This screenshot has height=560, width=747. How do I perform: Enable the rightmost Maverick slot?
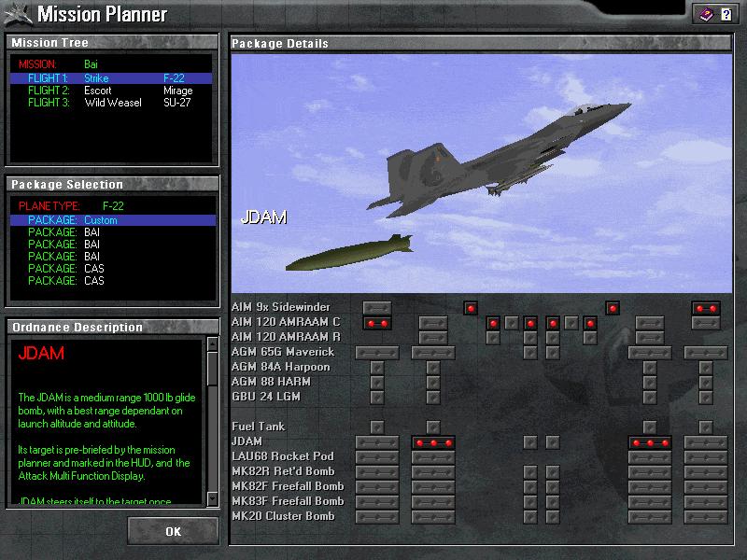coord(706,353)
